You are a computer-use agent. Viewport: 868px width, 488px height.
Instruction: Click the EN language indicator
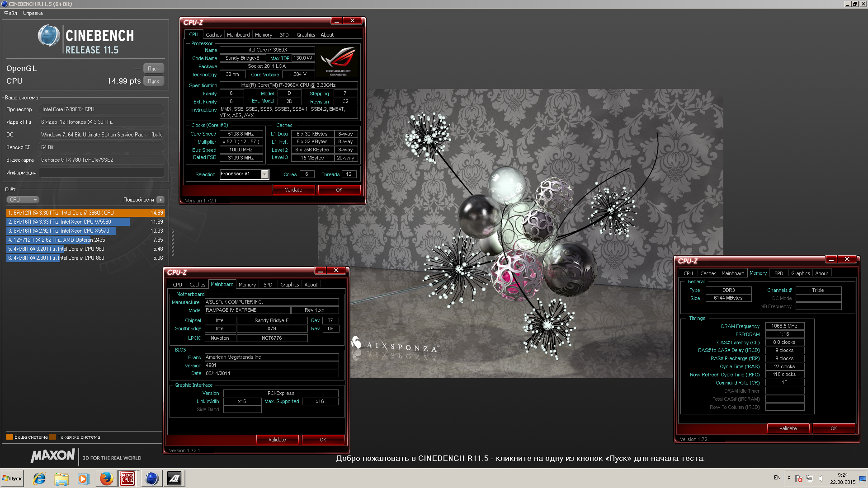click(x=777, y=478)
